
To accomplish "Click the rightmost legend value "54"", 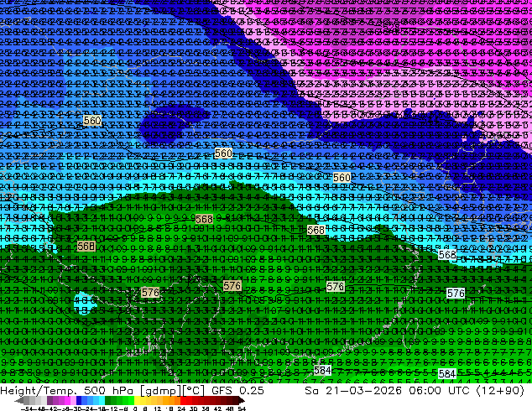I will point(242,408).
